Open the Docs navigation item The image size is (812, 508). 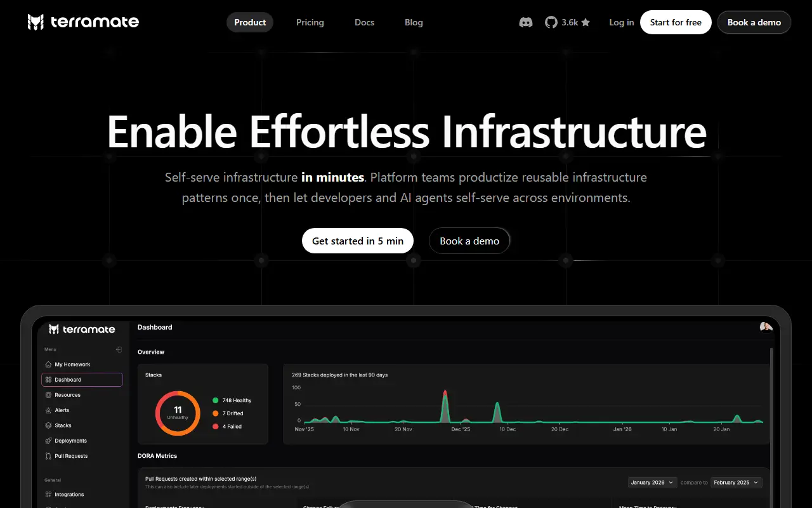click(365, 22)
